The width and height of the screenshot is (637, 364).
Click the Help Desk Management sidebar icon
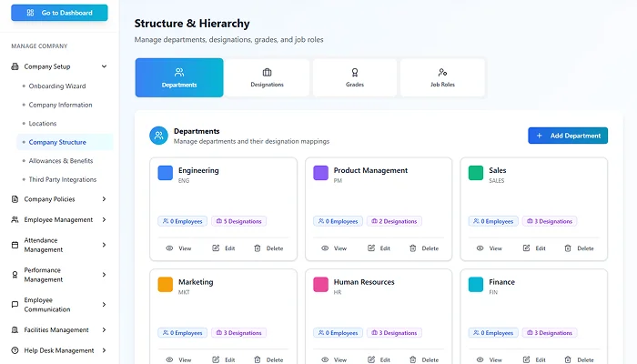pos(15,350)
